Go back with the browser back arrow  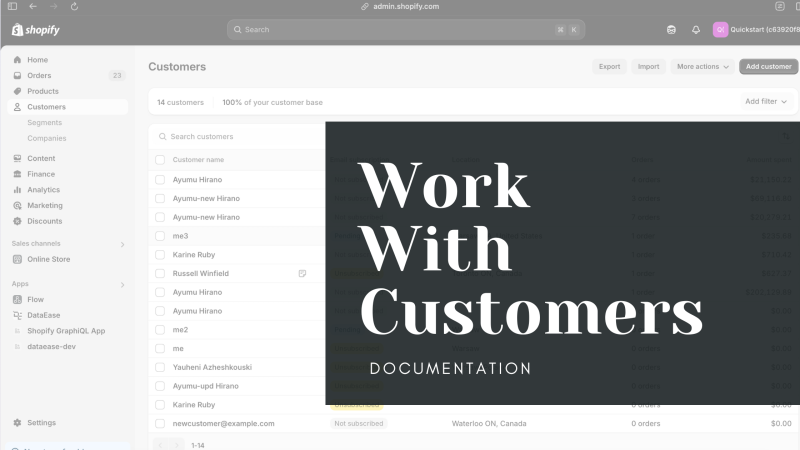pos(33,6)
